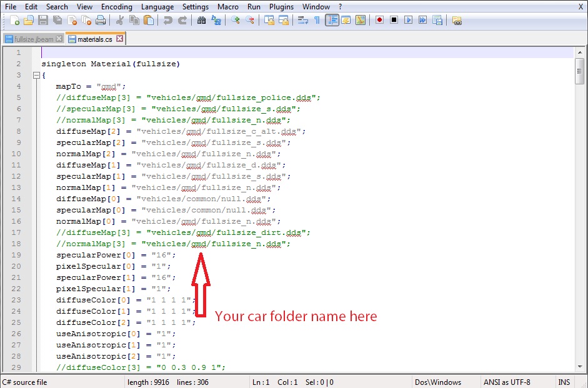Open Find with the binoculars icon
Viewport: 588px width, 388px height.
click(x=201, y=20)
